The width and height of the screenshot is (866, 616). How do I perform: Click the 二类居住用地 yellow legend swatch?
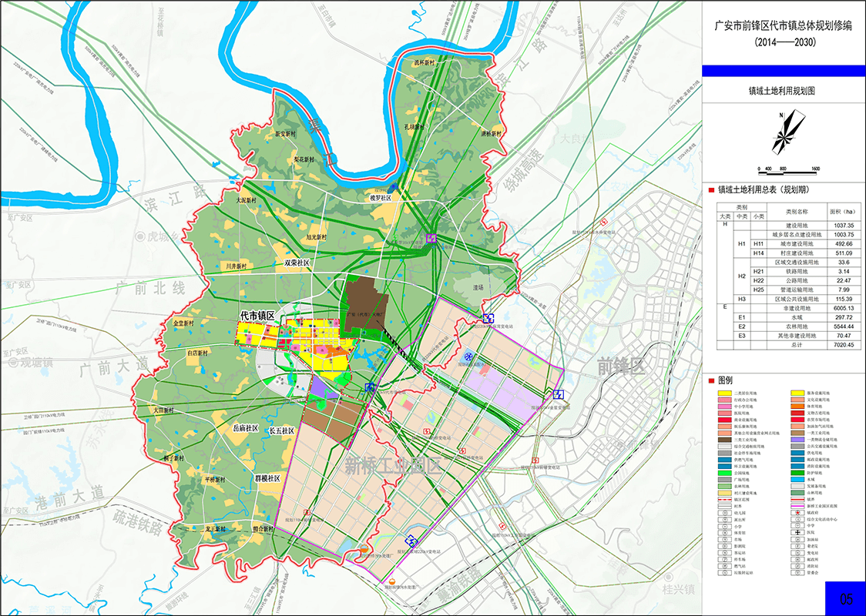(725, 393)
